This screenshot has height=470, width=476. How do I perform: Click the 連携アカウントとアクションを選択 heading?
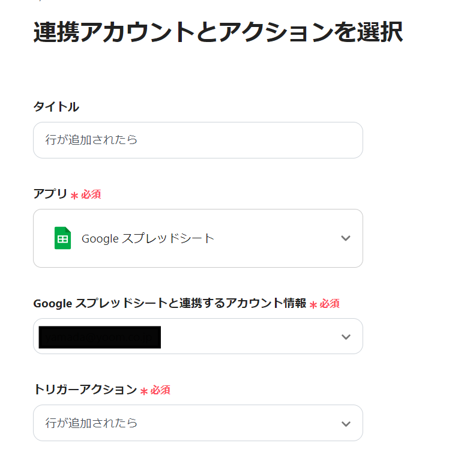point(217,32)
